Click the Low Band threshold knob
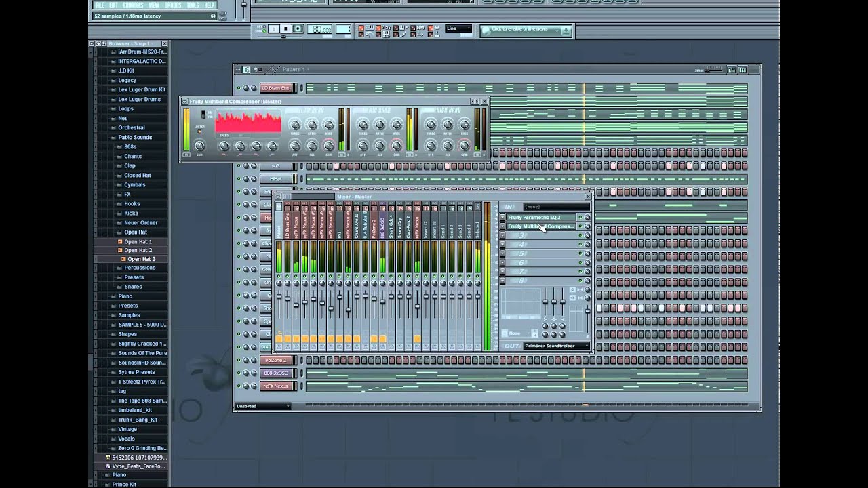The height and width of the screenshot is (488, 868). coord(295,125)
